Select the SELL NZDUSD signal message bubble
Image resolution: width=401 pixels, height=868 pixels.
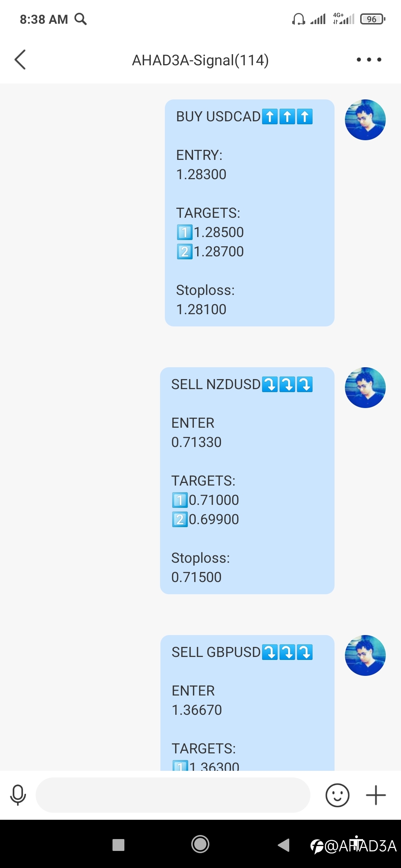(247, 481)
